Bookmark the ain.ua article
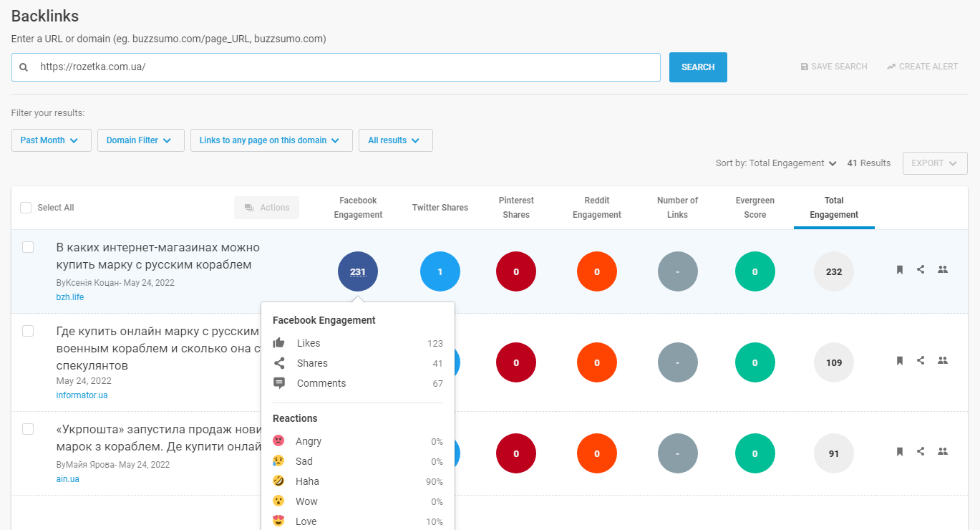The width and height of the screenshot is (980, 530). click(x=900, y=452)
